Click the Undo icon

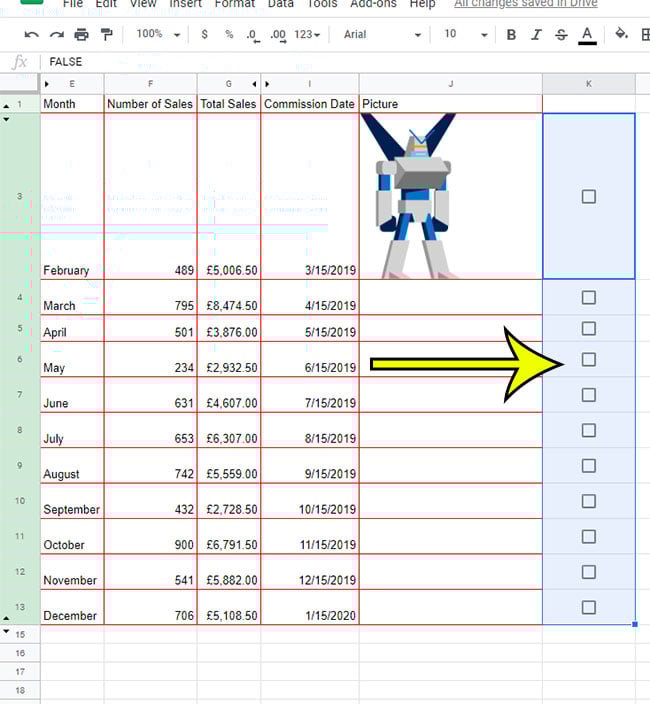pyautogui.click(x=31, y=35)
